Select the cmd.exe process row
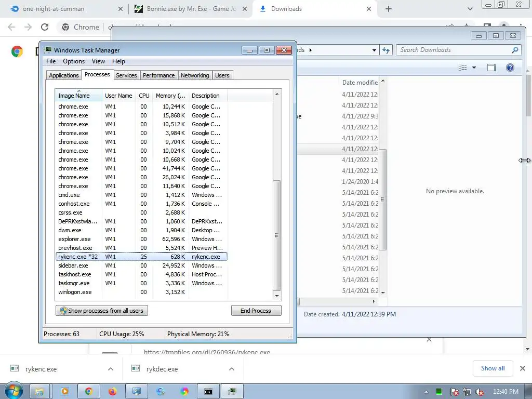 141,195
